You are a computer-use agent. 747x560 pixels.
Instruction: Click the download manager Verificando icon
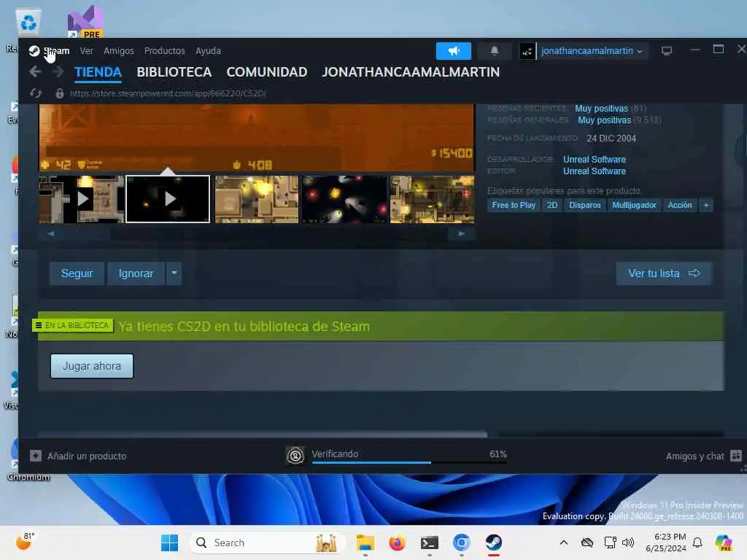(295, 456)
